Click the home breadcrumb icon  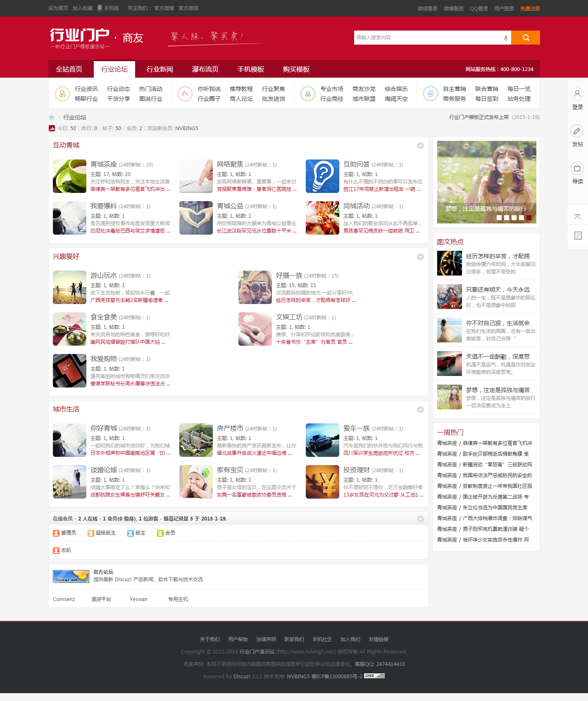click(x=52, y=117)
